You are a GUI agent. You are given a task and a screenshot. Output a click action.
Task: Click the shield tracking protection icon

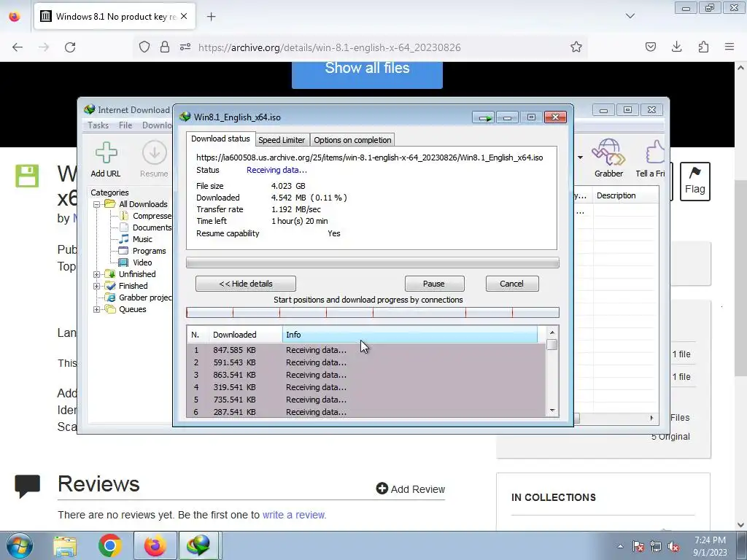tap(144, 47)
